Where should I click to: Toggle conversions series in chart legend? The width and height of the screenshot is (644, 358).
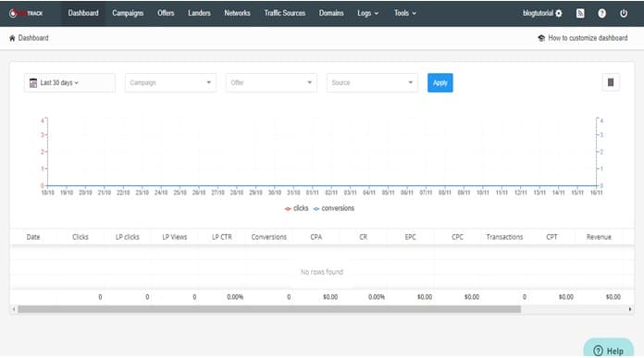tap(333, 208)
